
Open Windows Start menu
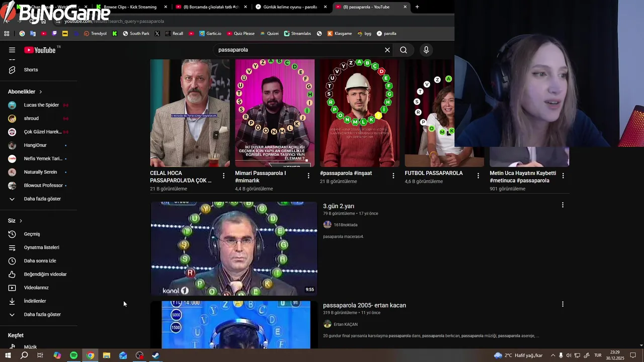click(x=8, y=355)
